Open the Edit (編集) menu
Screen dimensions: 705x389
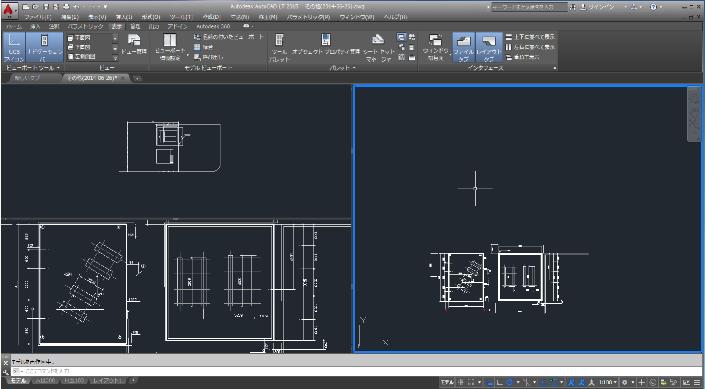(71, 17)
